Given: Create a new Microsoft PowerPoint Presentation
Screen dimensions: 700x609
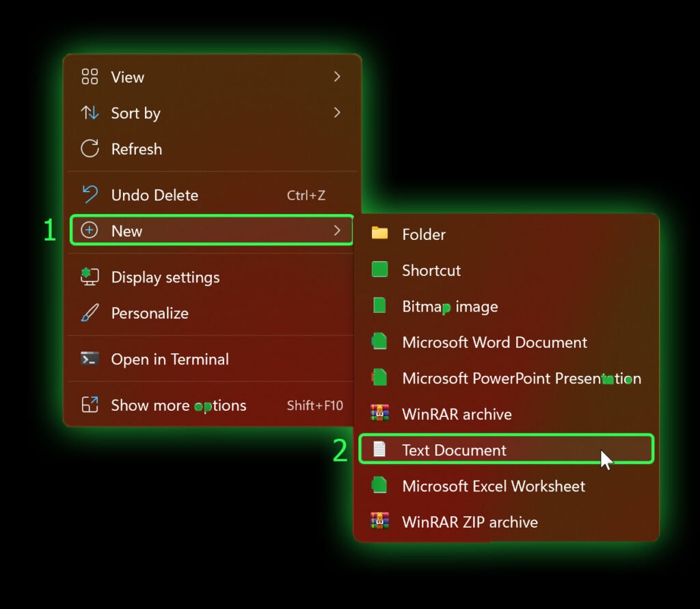Looking at the screenshot, I should [507, 378].
